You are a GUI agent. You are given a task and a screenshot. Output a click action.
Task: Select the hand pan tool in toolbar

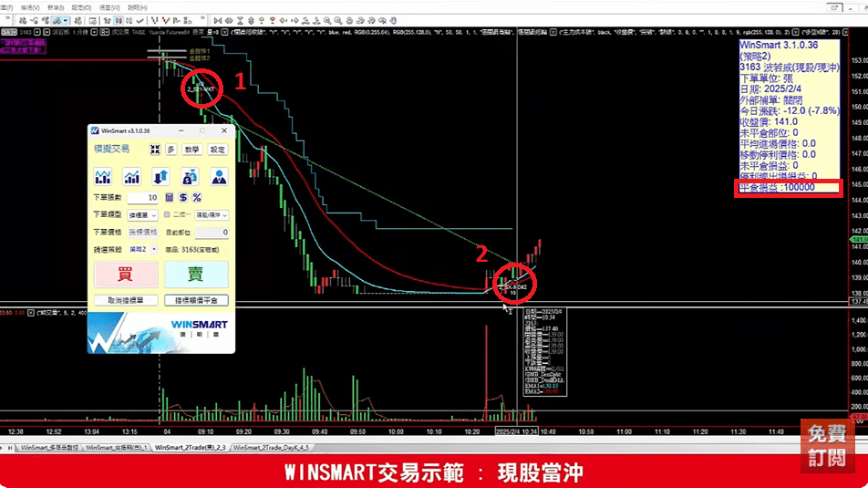click(x=393, y=20)
